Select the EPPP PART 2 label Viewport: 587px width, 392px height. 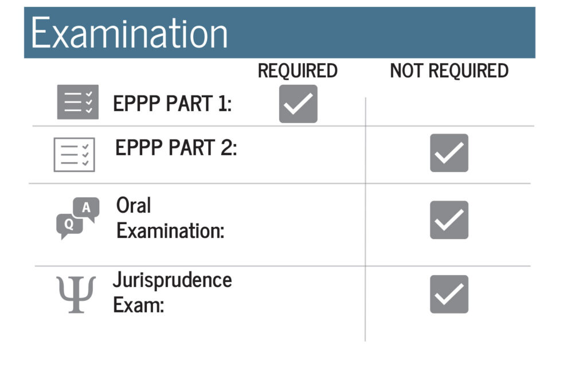pyautogui.click(x=176, y=147)
